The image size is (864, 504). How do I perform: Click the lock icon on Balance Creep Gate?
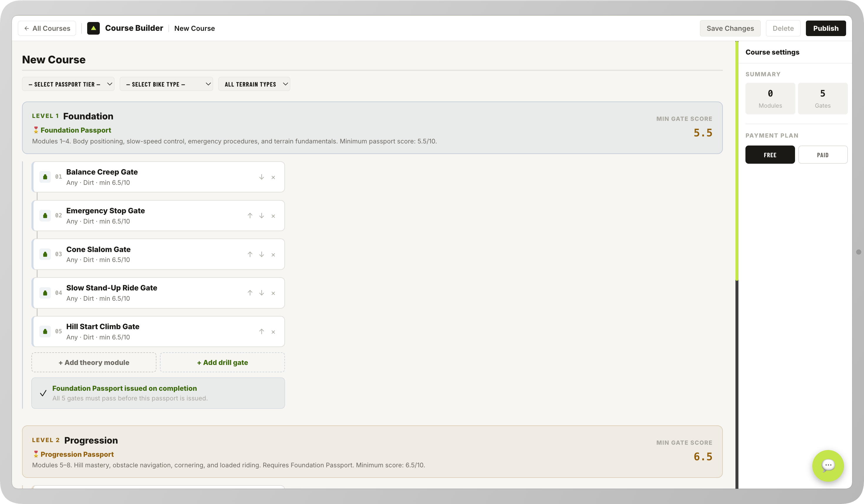click(45, 177)
